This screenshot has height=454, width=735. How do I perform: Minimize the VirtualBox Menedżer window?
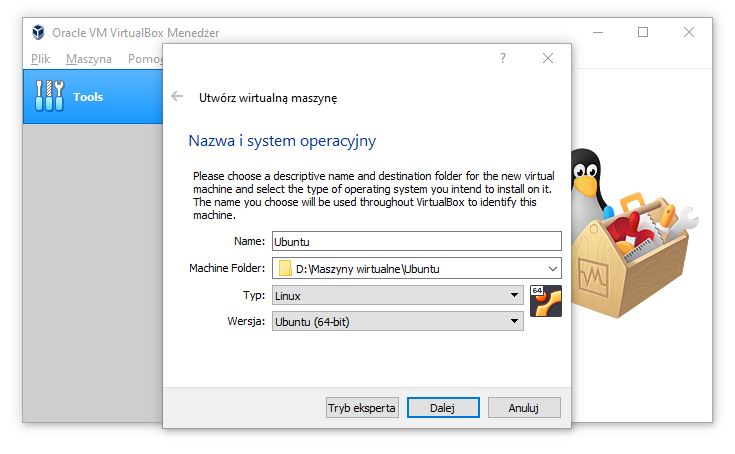pyautogui.click(x=598, y=32)
